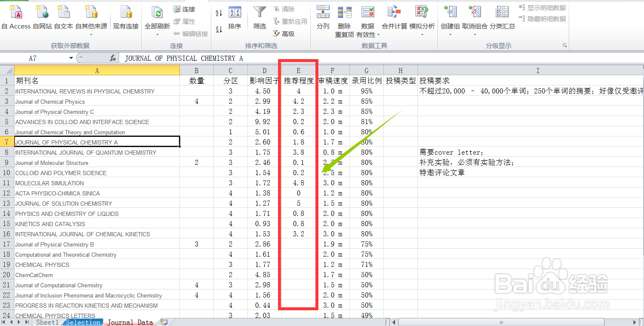
Task: Select column E header
Action: [298, 71]
